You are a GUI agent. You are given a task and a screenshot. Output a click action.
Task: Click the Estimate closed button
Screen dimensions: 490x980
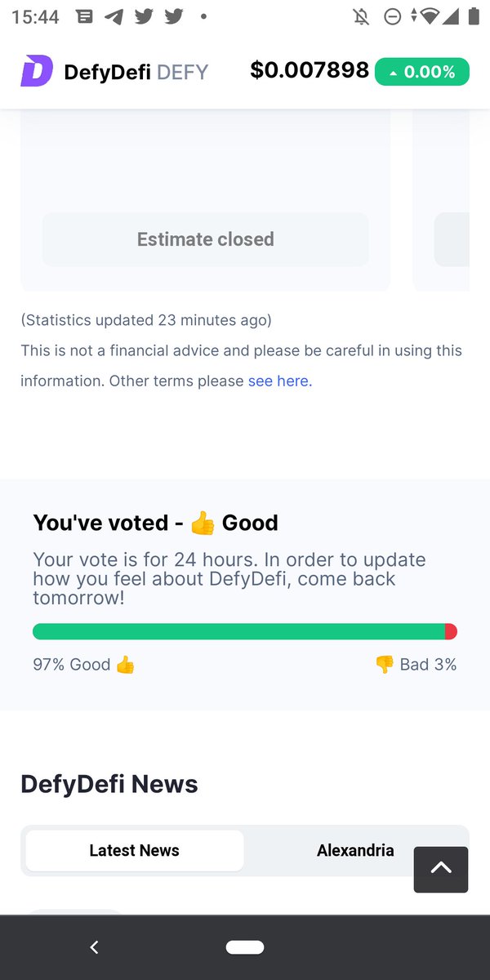click(206, 239)
